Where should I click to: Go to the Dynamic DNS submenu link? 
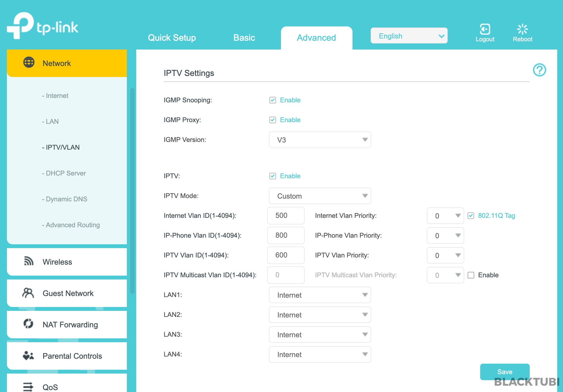[x=65, y=199]
